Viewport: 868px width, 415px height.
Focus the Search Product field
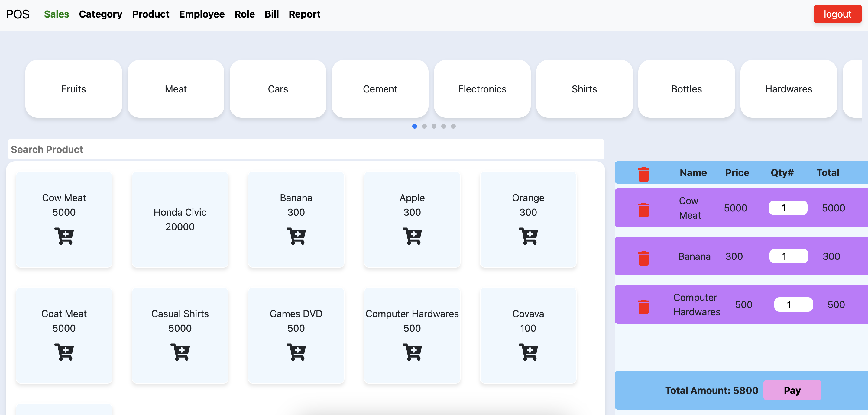click(x=306, y=149)
